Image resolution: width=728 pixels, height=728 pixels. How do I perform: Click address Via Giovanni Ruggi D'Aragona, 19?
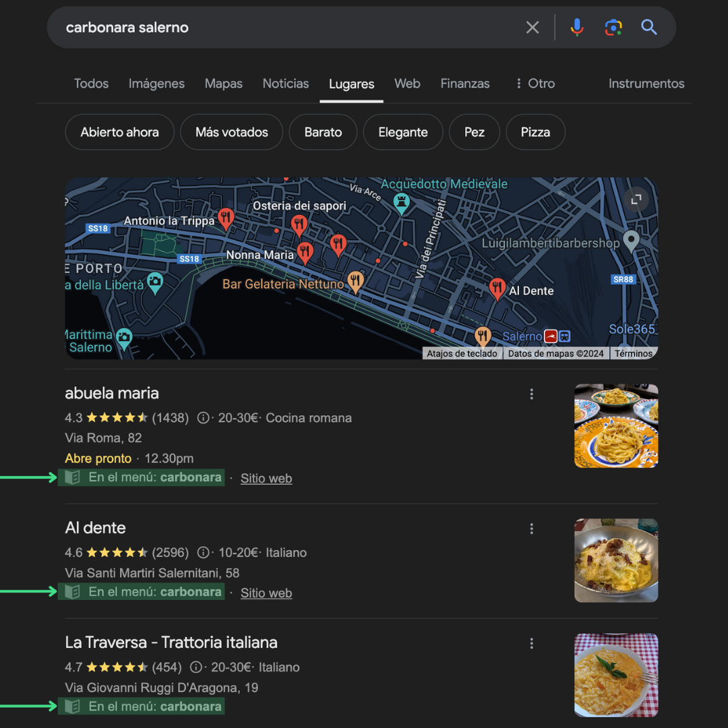pos(162,688)
